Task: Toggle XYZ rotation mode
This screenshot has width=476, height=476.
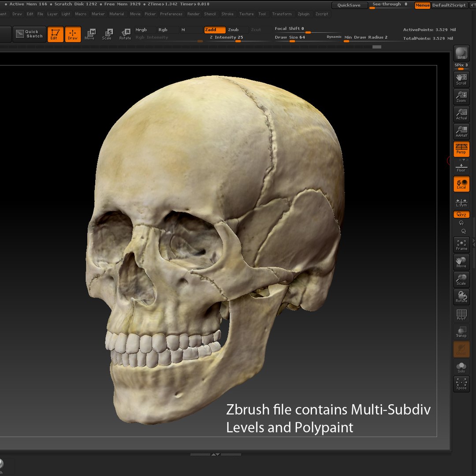Action: click(x=461, y=214)
